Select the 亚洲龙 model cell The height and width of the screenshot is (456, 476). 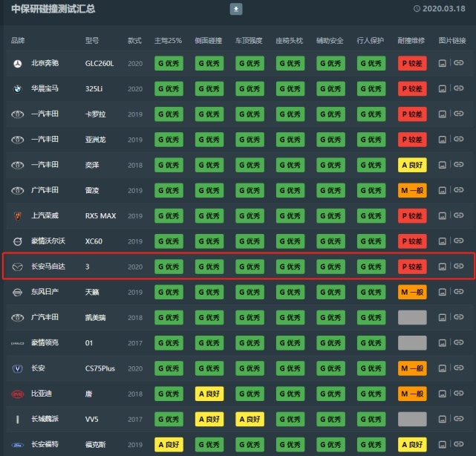95,140
